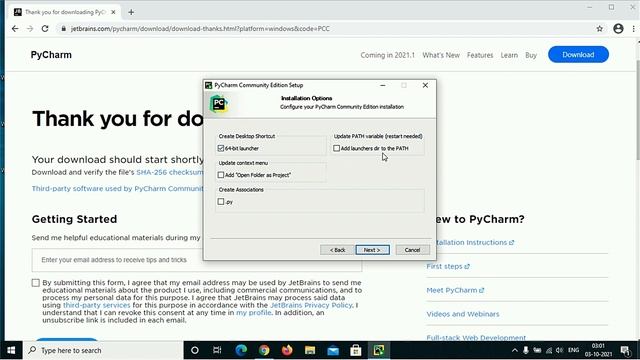Open the Installation Instructions link

click(x=475, y=242)
